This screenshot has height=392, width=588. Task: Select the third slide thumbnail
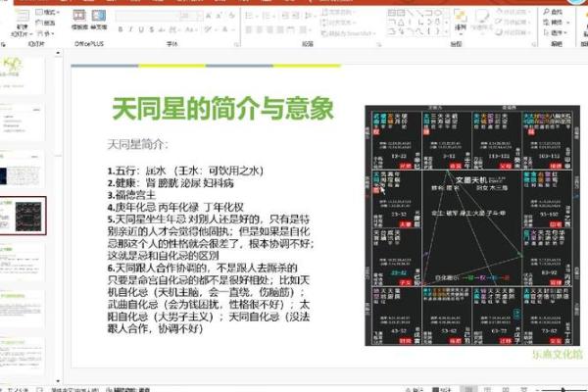pyautogui.click(x=23, y=169)
